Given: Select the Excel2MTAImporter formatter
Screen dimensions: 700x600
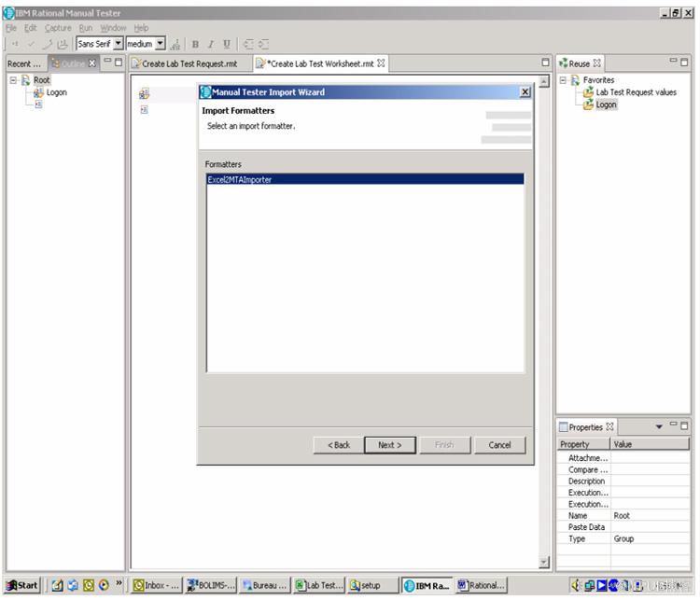Looking at the screenshot, I should click(365, 179).
